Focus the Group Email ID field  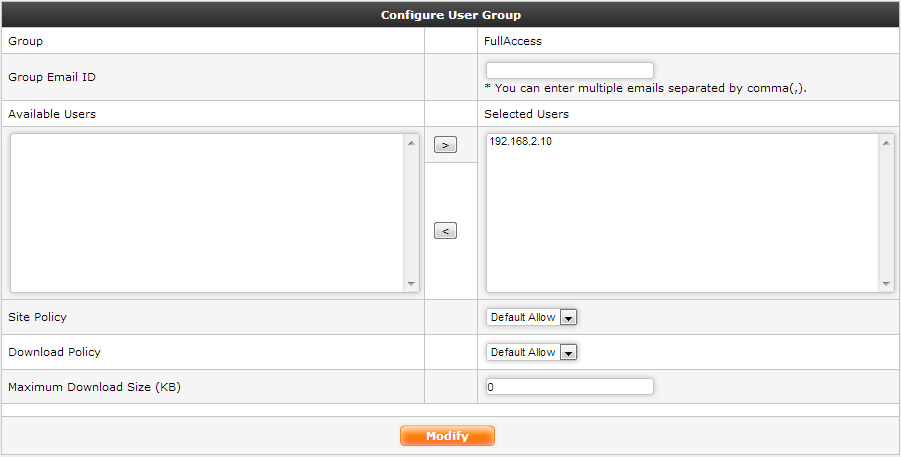click(569, 71)
